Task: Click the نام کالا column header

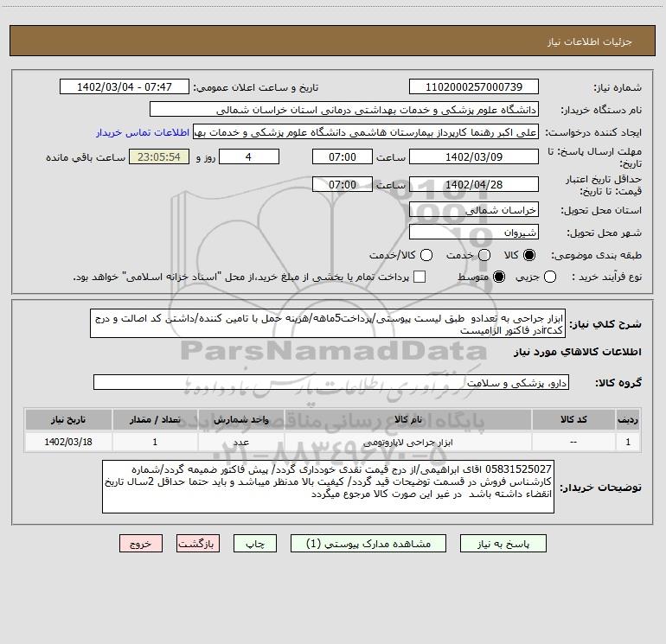Action: (x=408, y=419)
